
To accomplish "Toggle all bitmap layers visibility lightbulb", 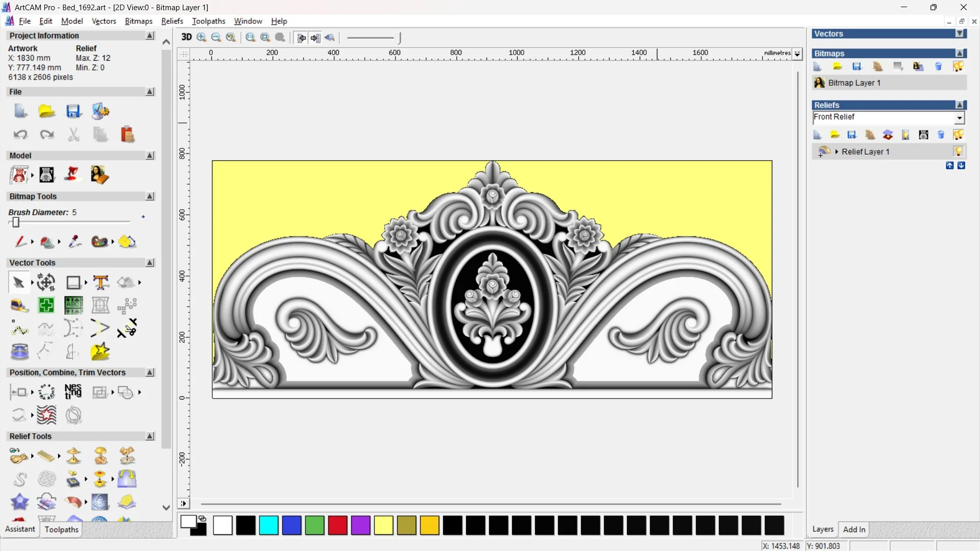I will click(x=958, y=67).
